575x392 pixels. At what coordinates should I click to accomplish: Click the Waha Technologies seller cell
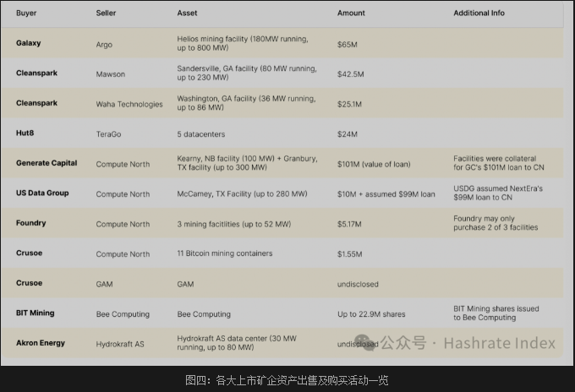(129, 105)
